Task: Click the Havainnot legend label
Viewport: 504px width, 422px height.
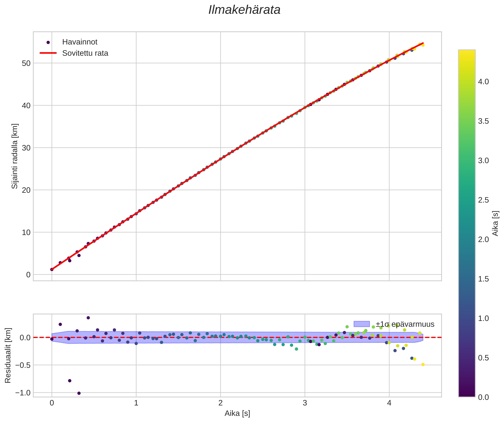Action: 80,42
